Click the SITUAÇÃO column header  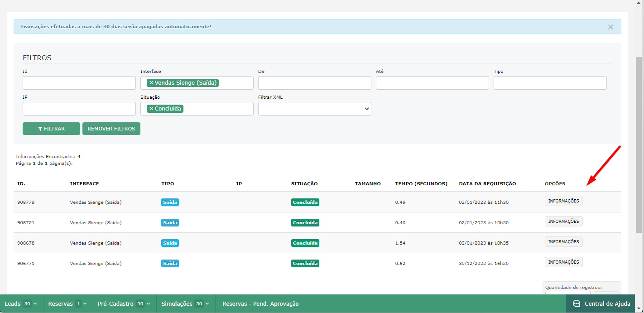pos(304,184)
